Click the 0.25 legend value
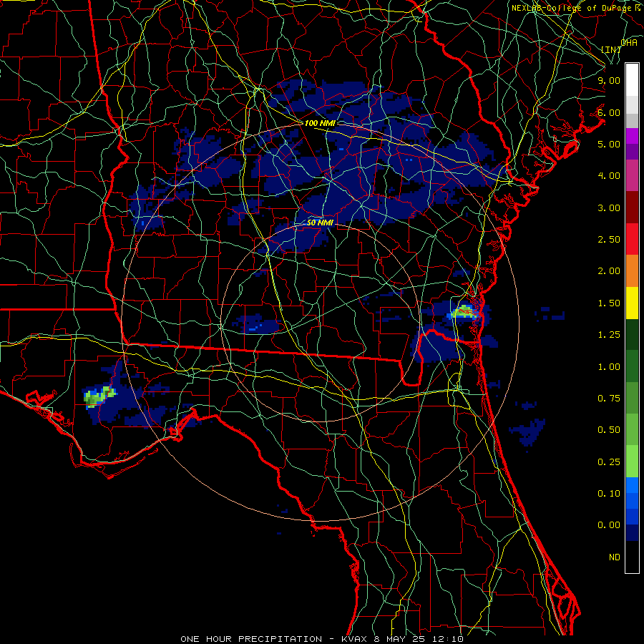 [609, 462]
